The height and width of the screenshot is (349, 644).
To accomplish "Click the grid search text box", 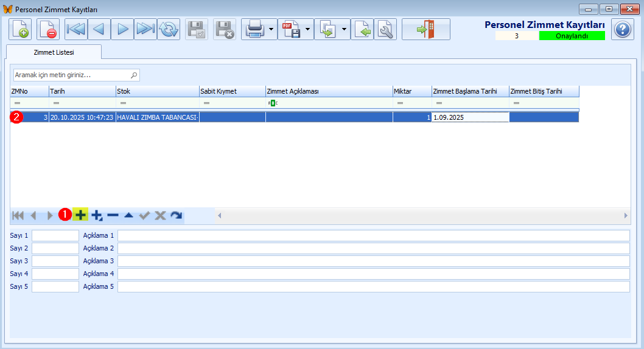I will click(x=72, y=75).
